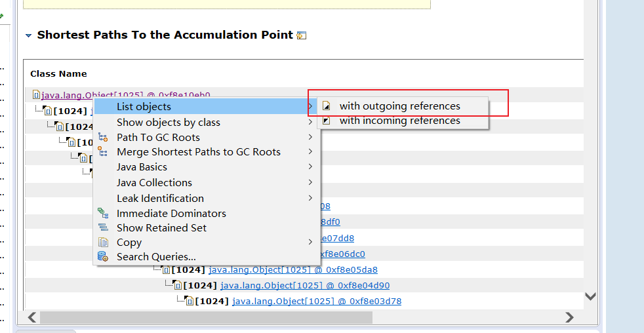Click the horizontal scrollbar right arrow
This screenshot has height=333, width=644.
point(569,317)
